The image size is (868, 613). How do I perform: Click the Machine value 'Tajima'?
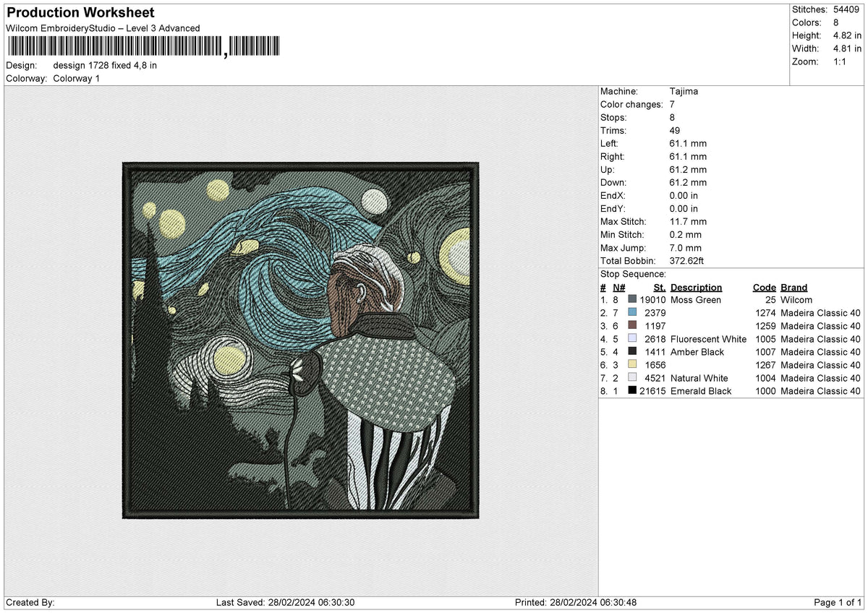coord(684,92)
